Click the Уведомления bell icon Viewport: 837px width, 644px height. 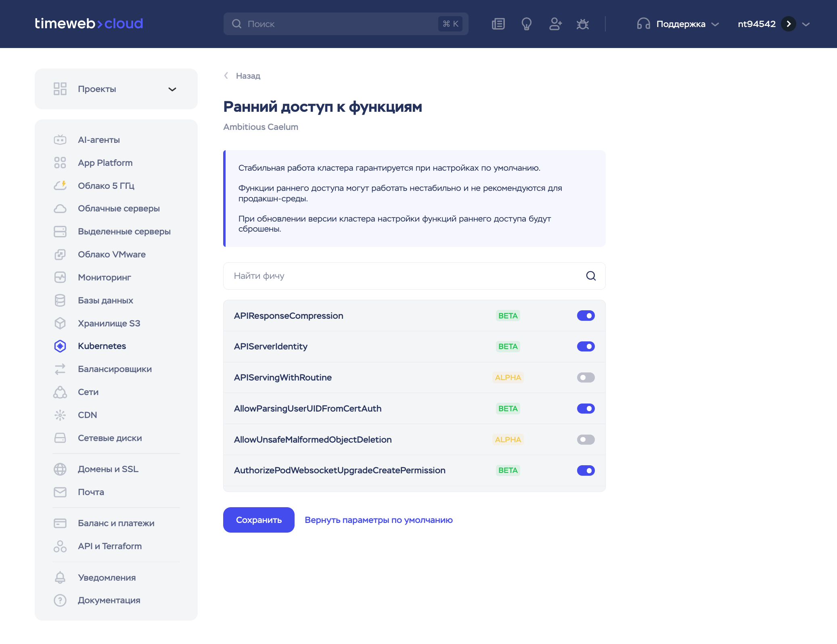coord(60,577)
